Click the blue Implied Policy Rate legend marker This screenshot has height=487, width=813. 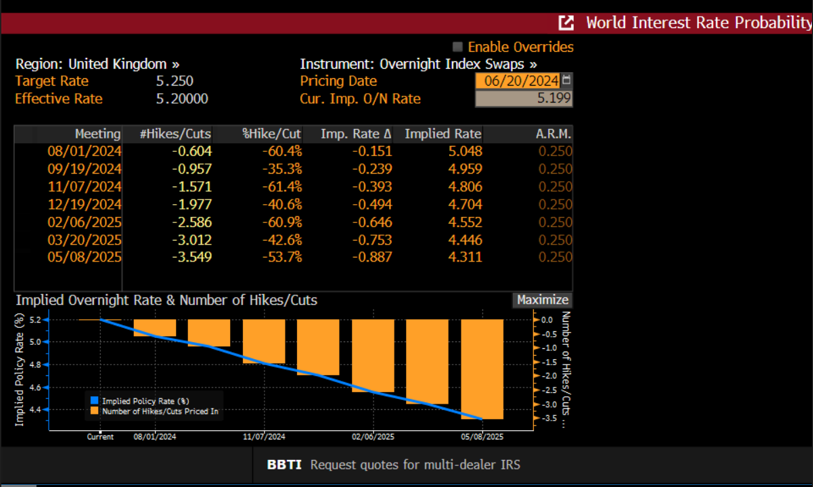pos(95,400)
